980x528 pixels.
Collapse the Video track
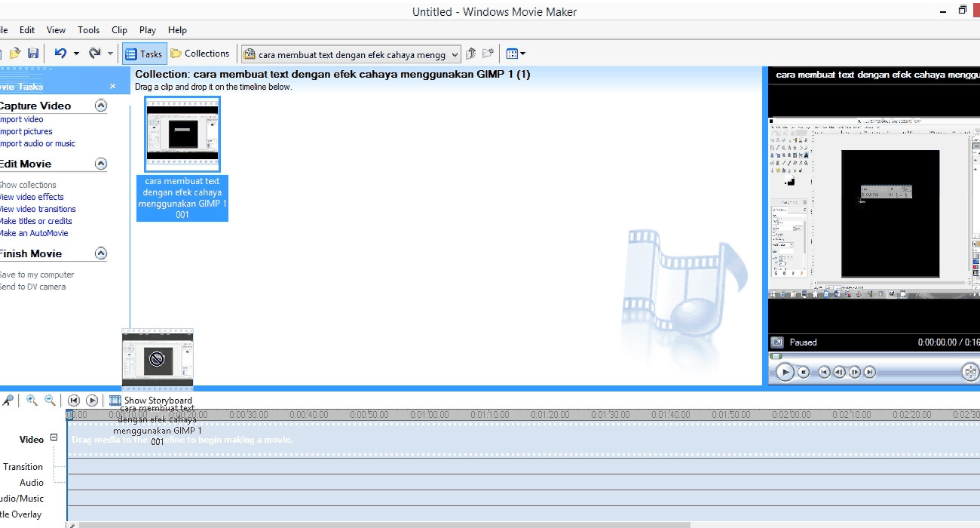click(x=54, y=437)
